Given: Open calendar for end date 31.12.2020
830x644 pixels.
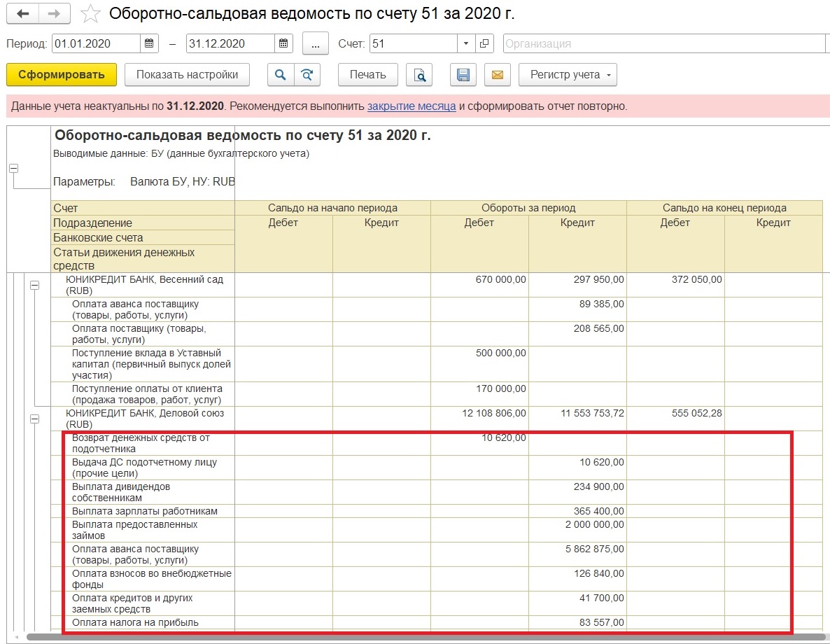Looking at the screenshot, I should (283, 43).
